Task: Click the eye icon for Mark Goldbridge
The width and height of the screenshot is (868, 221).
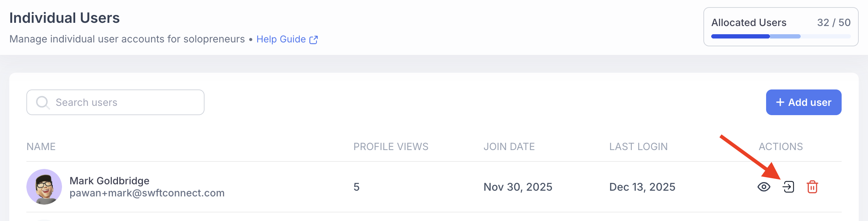Action: (x=764, y=187)
